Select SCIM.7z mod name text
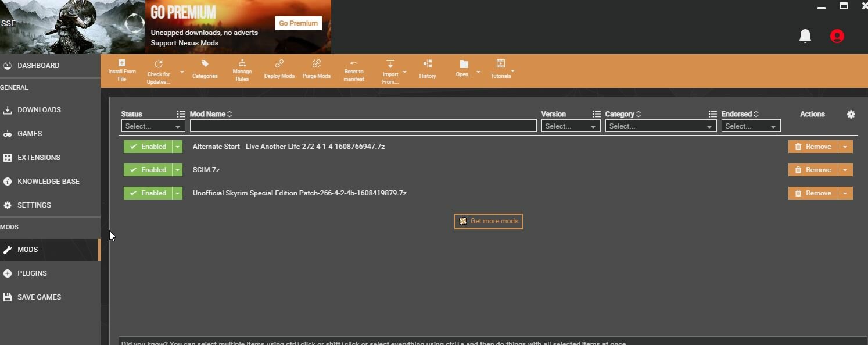Image resolution: width=868 pixels, height=345 pixels. click(x=206, y=170)
